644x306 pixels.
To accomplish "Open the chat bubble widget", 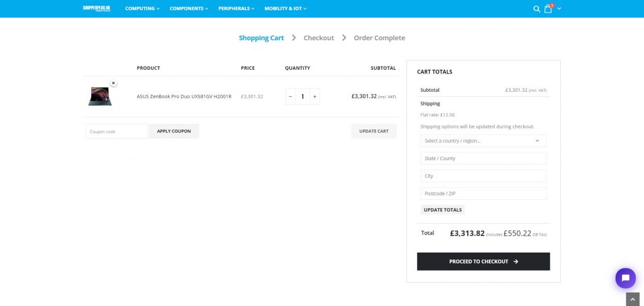I will tap(625, 278).
